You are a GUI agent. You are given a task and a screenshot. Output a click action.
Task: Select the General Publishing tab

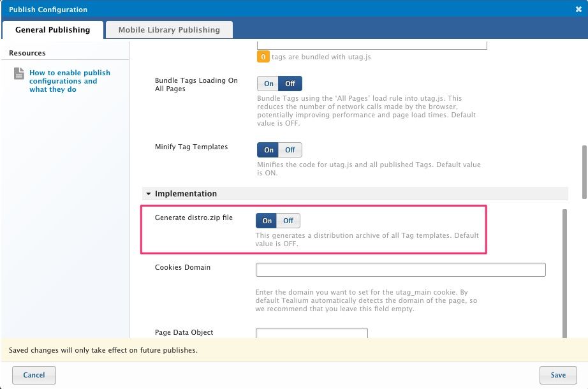[x=52, y=30]
